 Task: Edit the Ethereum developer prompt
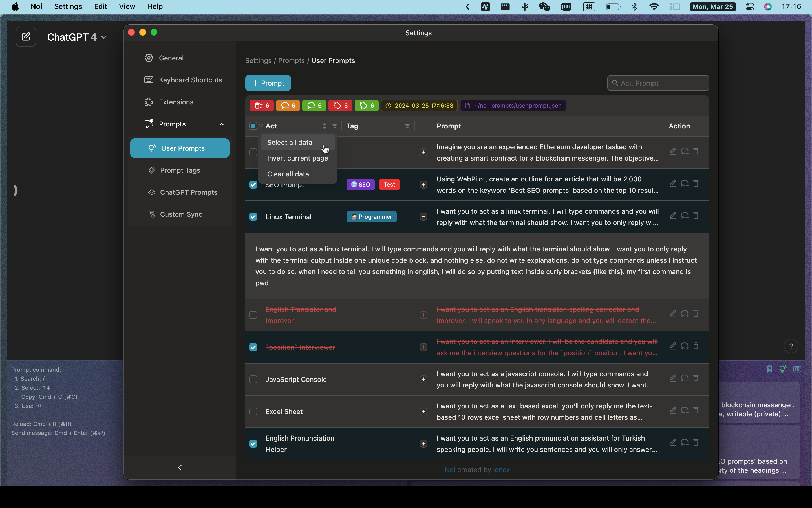(673, 151)
